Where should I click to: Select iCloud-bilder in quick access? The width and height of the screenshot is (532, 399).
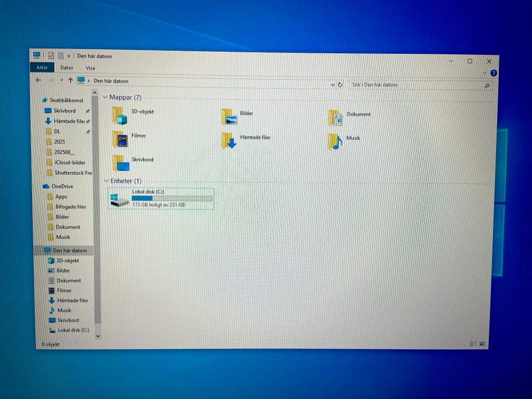coord(70,162)
